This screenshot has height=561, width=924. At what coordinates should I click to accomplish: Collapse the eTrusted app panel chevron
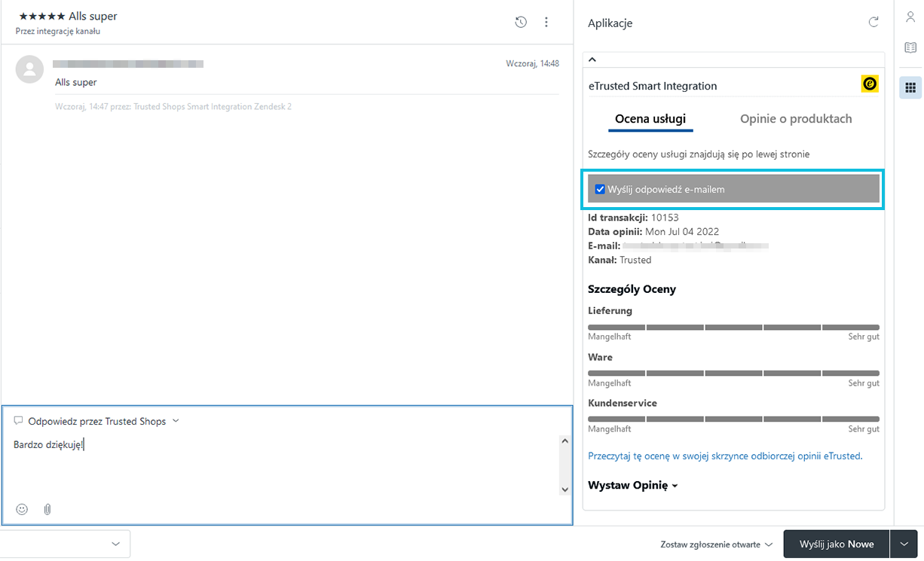click(592, 59)
